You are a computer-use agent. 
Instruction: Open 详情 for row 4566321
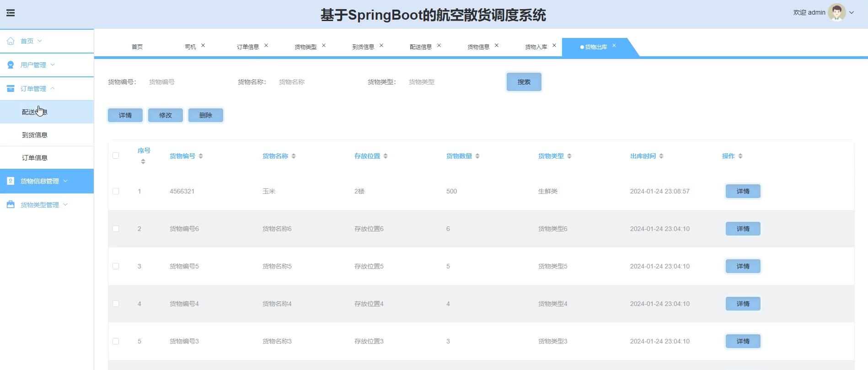click(x=743, y=191)
